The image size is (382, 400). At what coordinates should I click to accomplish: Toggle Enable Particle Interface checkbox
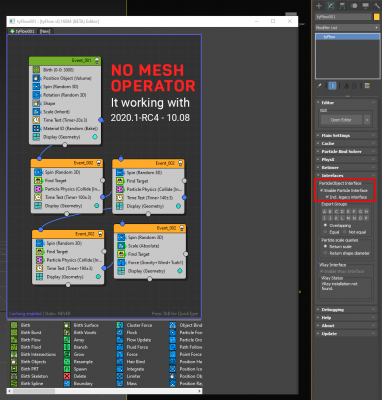[x=322, y=190]
